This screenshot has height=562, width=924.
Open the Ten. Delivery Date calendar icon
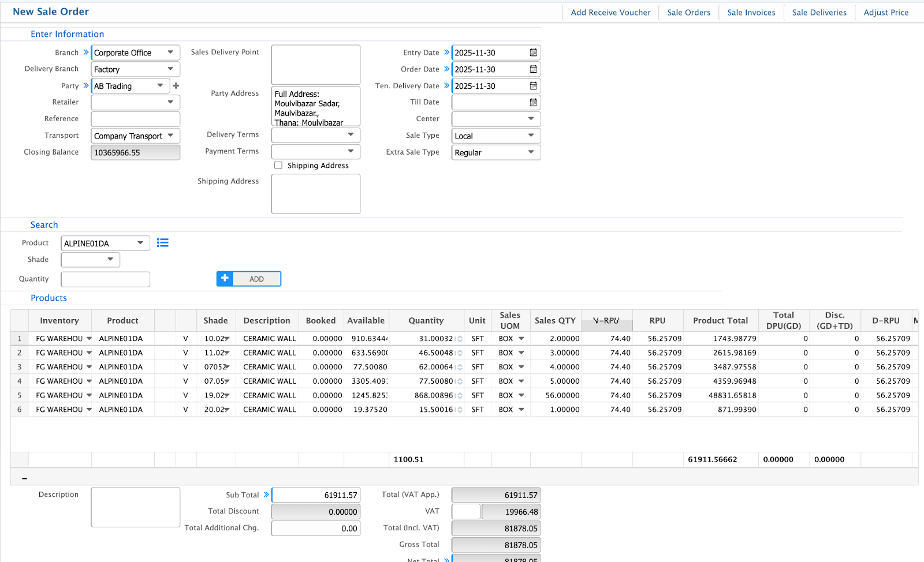533,86
